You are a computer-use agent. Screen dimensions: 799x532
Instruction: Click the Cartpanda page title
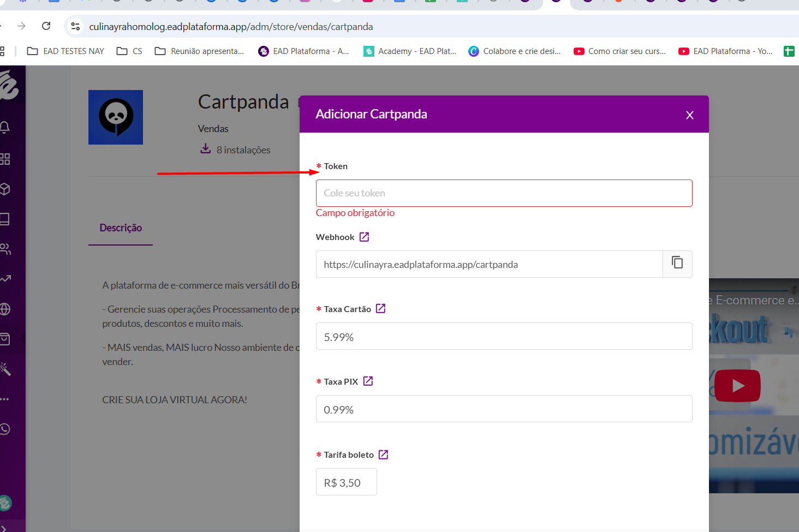click(x=243, y=102)
